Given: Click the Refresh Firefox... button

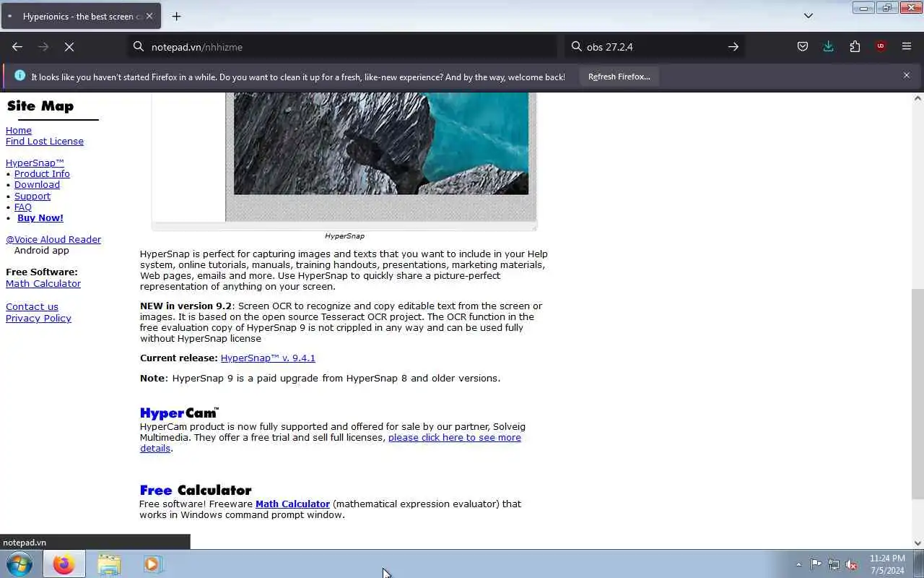Looking at the screenshot, I should [619, 77].
